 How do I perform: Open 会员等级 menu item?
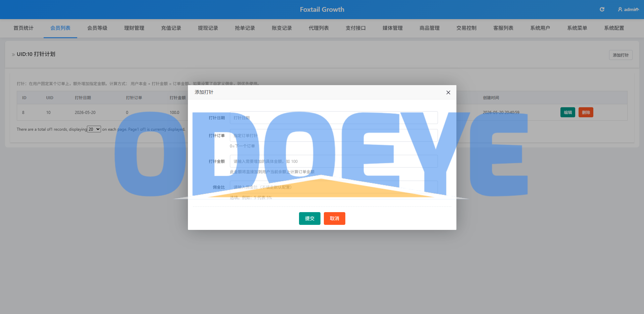[97, 28]
